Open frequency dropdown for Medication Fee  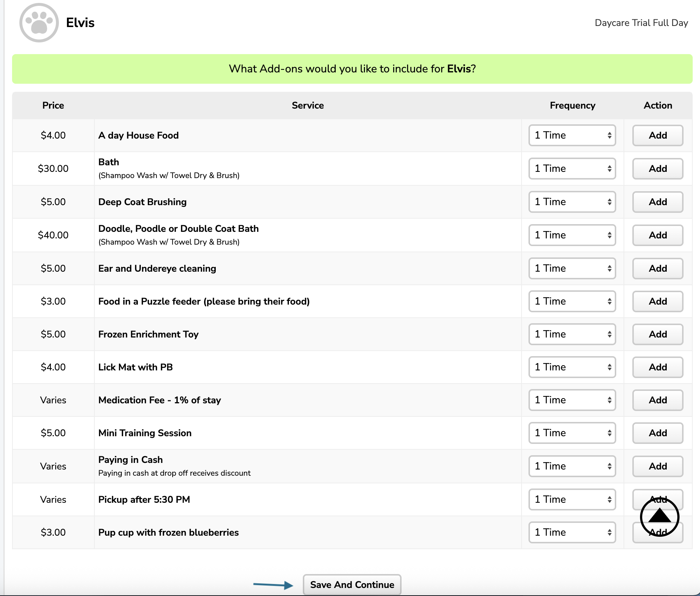[x=572, y=400]
